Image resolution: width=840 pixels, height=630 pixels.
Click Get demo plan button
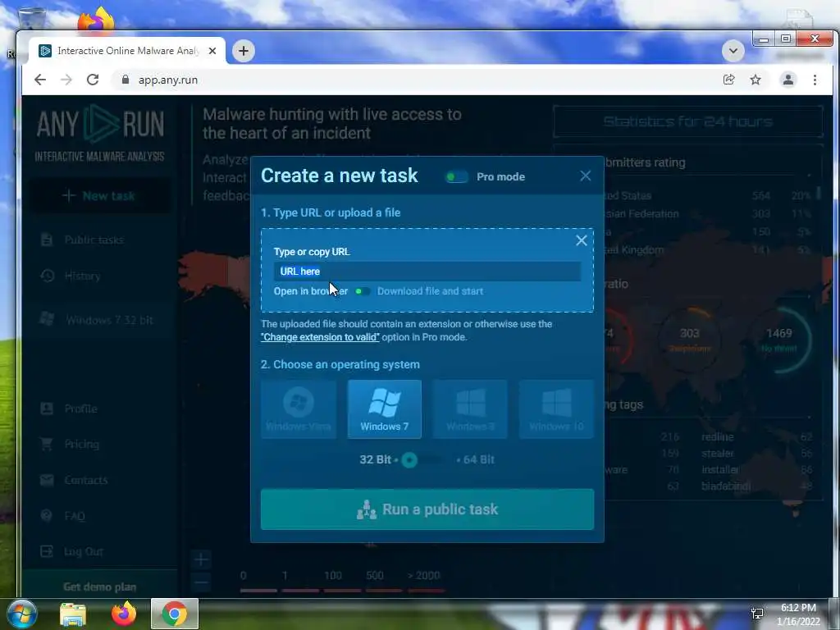click(99, 587)
